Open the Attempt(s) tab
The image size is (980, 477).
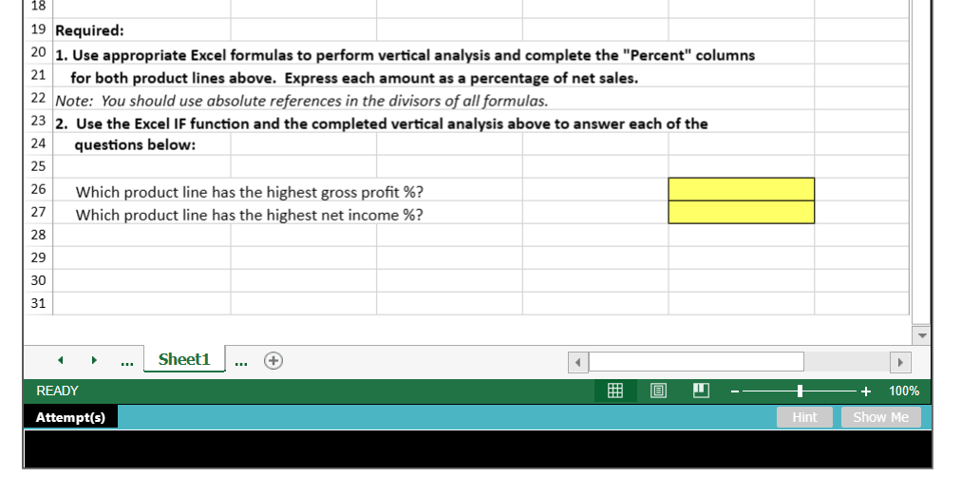pyautogui.click(x=70, y=417)
